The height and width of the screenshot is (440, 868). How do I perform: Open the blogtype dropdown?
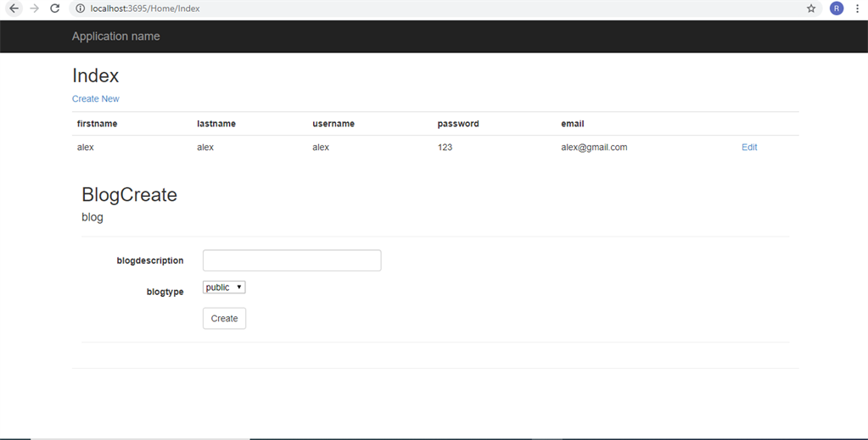pyautogui.click(x=224, y=287)
